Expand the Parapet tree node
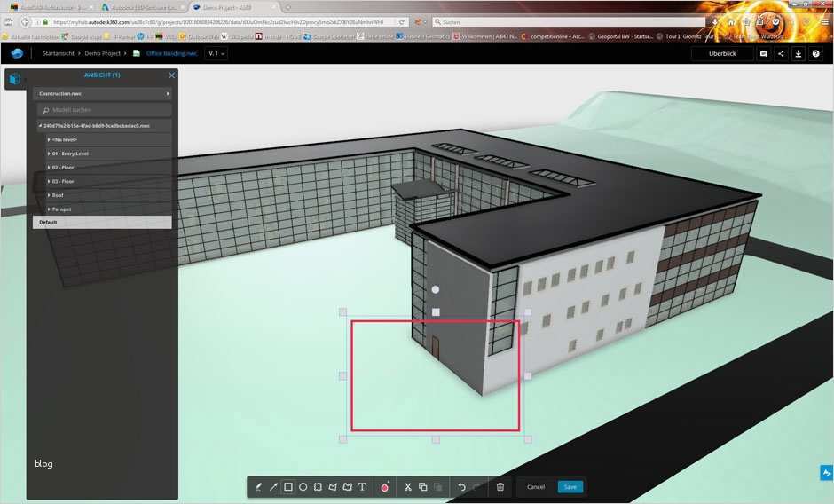This screenshot has height=504, width=834. [49, 209]
